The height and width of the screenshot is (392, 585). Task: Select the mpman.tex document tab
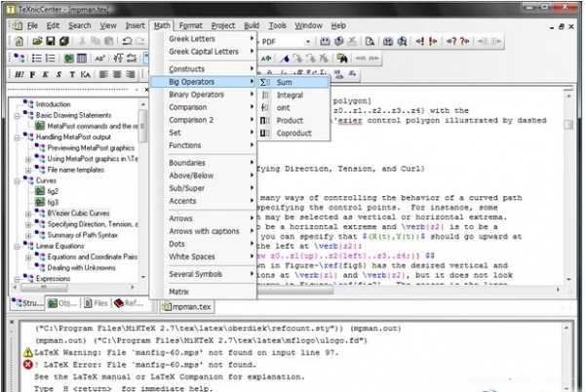(190, 304)
